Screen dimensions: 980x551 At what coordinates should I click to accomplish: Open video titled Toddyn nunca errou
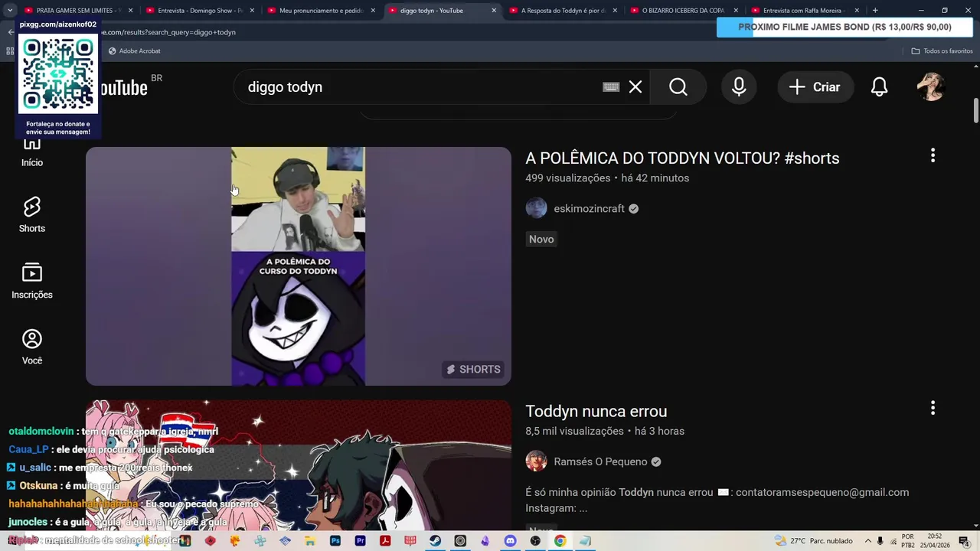click(x=596, y=412)
